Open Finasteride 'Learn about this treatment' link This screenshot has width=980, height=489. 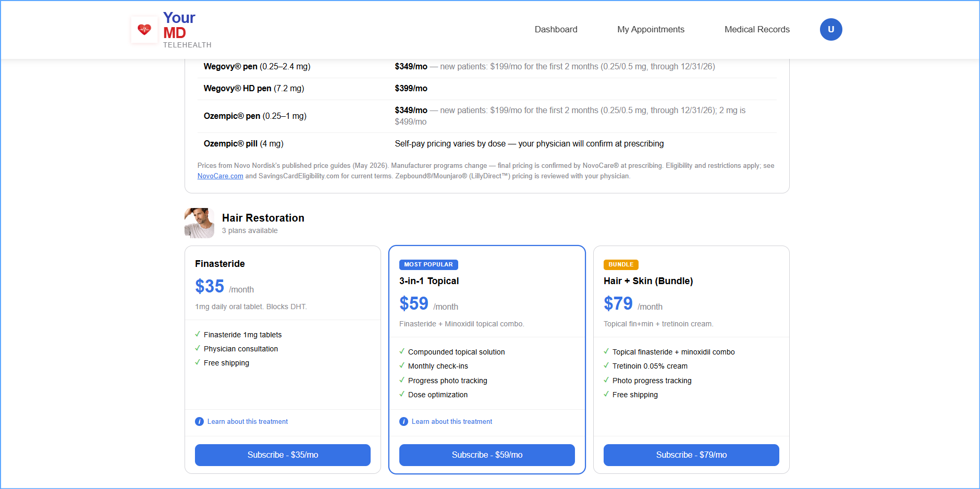pos(248,421)
